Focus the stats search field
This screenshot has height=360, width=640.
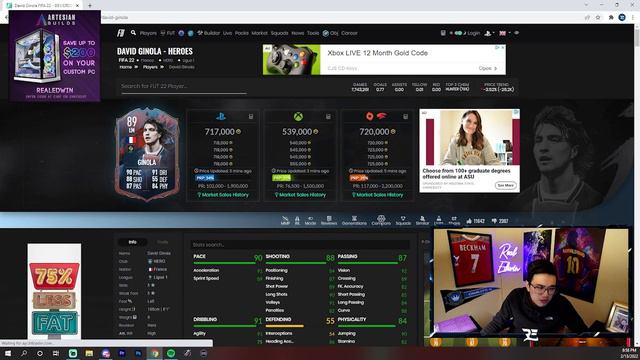[x=300, y=244]
